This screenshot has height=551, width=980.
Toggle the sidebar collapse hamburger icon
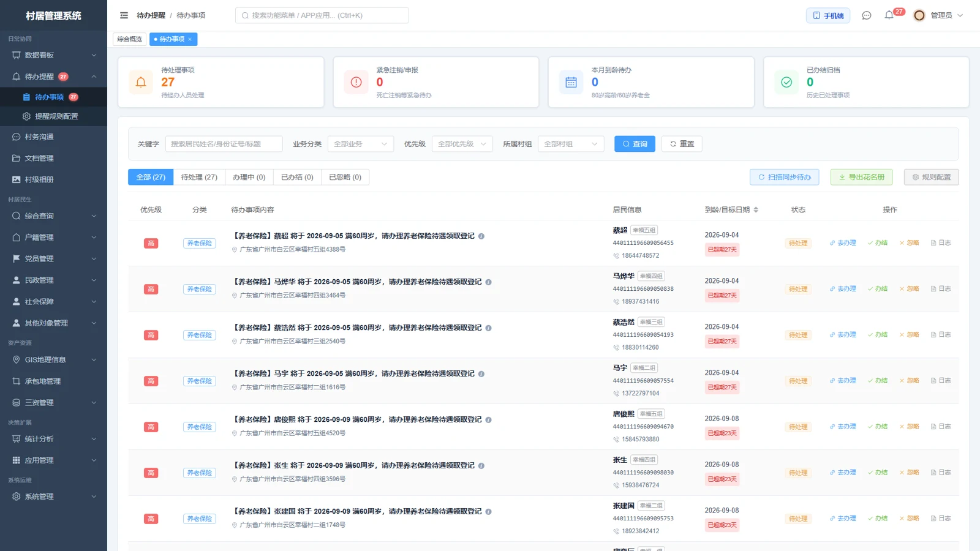pos(124,15)
